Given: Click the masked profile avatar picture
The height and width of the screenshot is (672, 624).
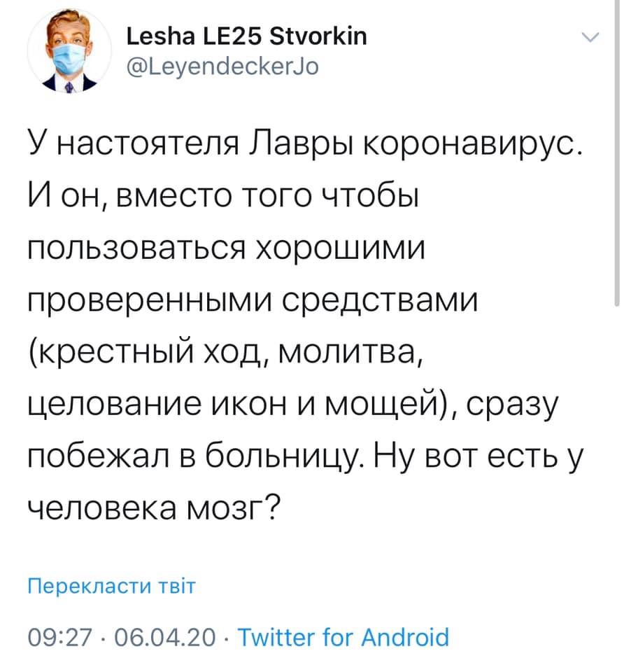Looking at the screenshot, I should click(69, 55).
